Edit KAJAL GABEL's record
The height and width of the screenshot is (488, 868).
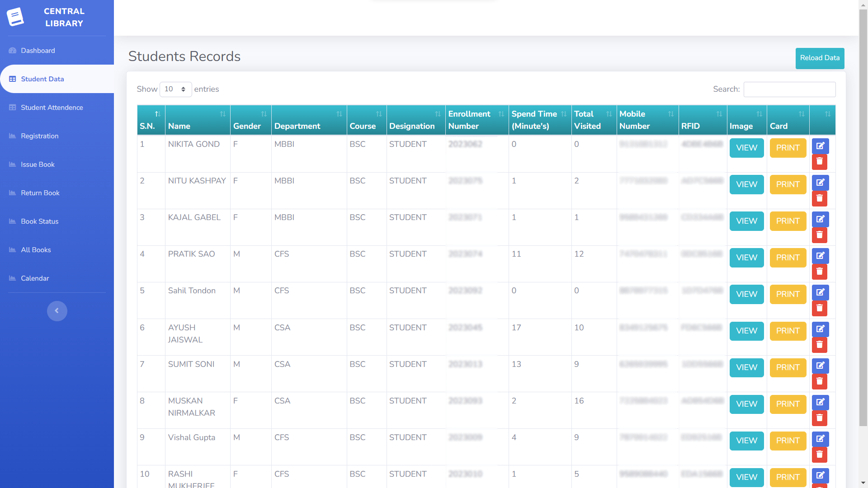pos(820,220)
